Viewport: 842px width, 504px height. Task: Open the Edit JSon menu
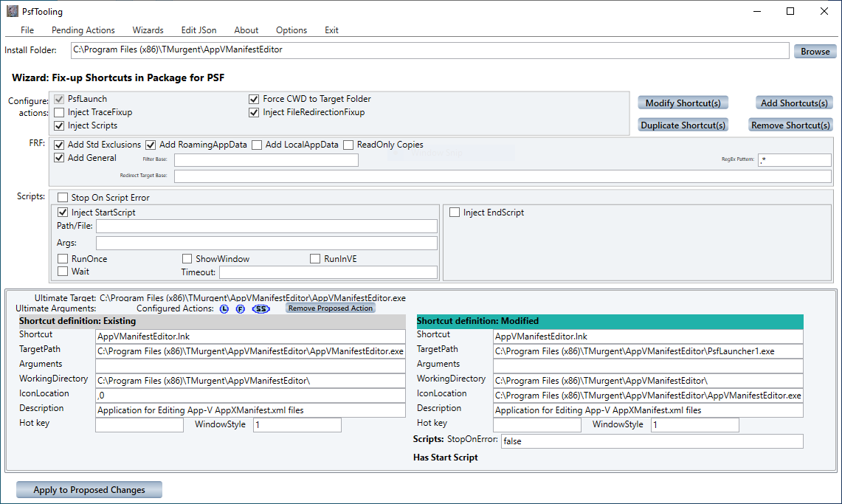point(199,30)
